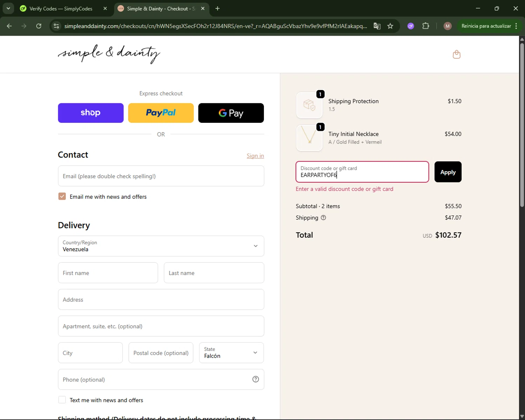Viewport: 525px width, 420px height.
Task: Enable Text me with news and offers
Action: coord(62,400)
